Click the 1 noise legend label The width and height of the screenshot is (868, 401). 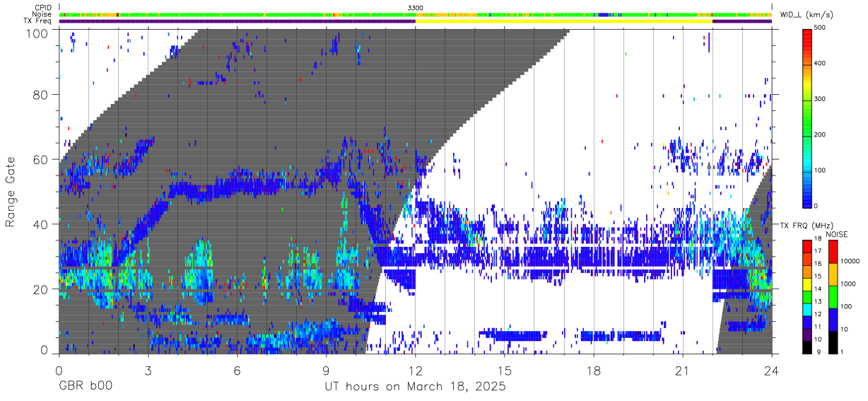[843, 351]
